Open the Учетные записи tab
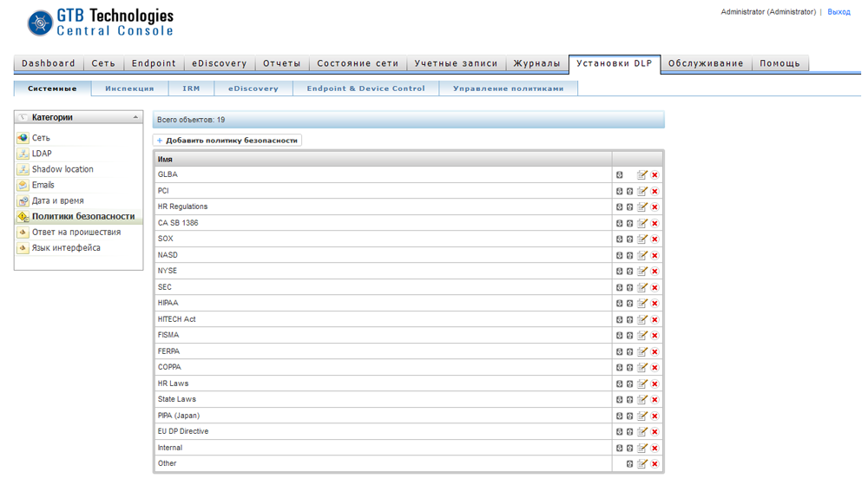The image size is (868, 485). [x=457, y=63]
